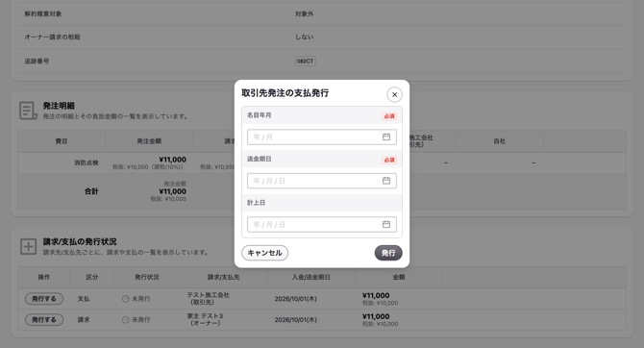Click the 発行状況 column header
Viewport: 644px width, 348px height.
pos(147,277)
